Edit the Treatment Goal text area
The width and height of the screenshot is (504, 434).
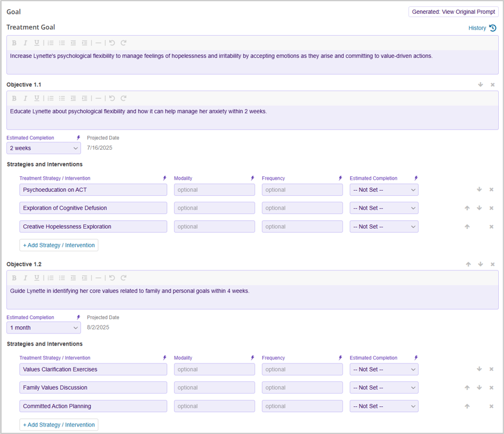tap(253, 62)
